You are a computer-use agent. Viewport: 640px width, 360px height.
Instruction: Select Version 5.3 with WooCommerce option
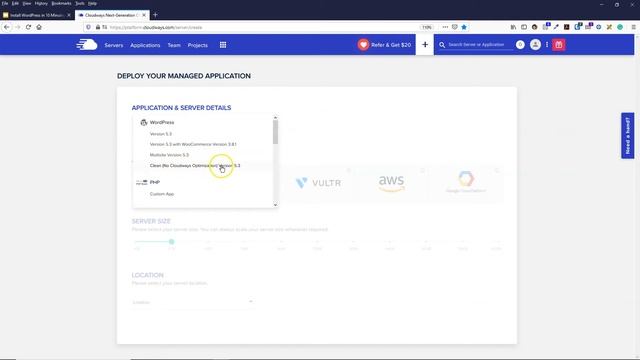[193, 144]
